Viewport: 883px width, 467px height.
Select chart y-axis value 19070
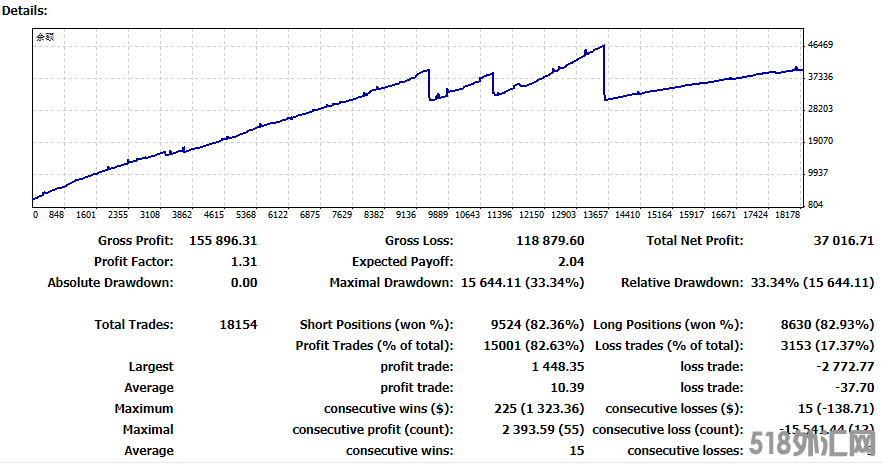pos(820,141)
